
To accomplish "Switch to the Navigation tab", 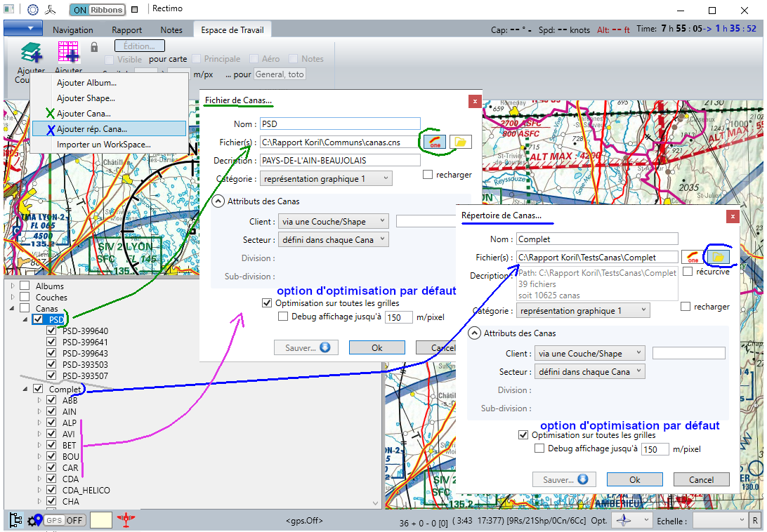I will [73, 29].
